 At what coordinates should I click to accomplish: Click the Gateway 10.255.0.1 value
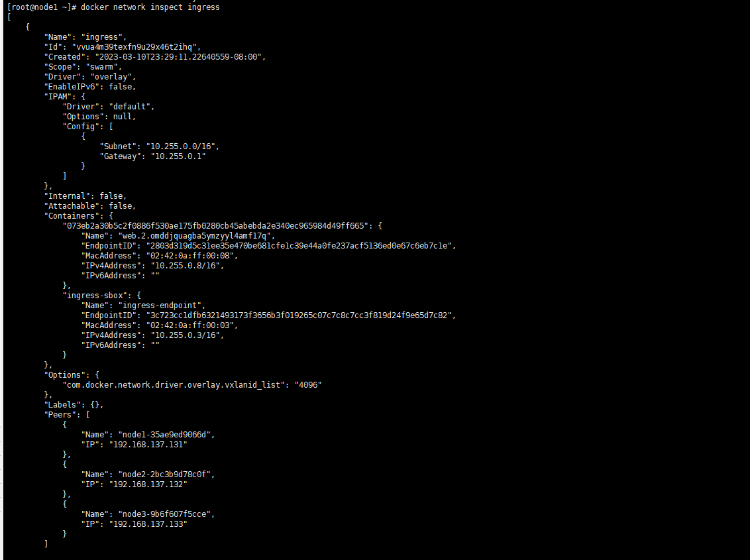coord(178,156)
